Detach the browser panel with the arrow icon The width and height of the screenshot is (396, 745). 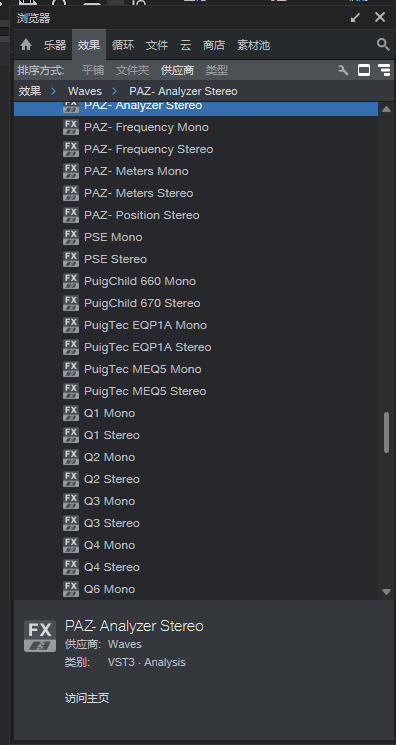(x=355, y=18)
